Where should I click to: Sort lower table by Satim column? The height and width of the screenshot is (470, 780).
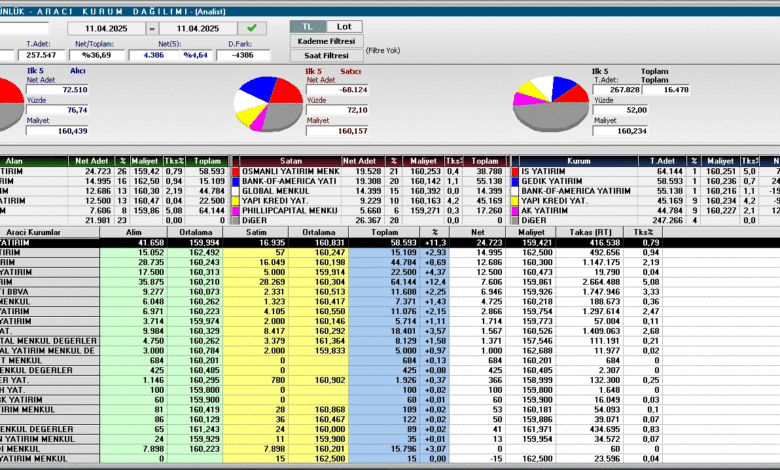[256, 232]
